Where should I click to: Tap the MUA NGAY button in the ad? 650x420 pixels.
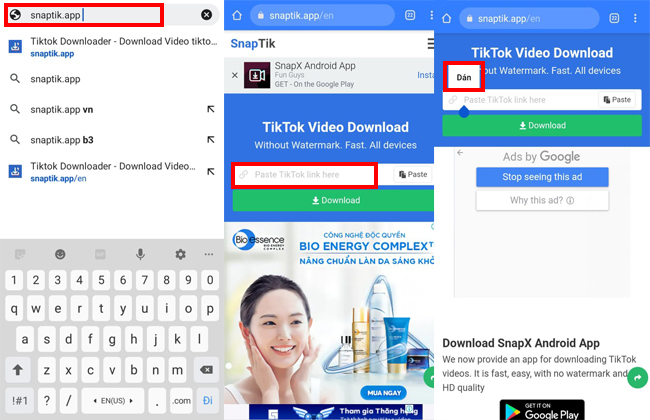pos(384,392)
